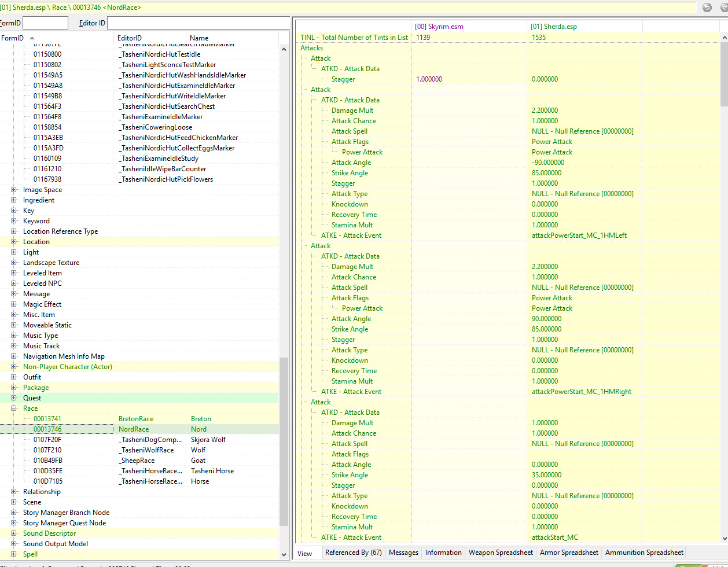Open the Armor Spreadsheet tab

(569, 553)
